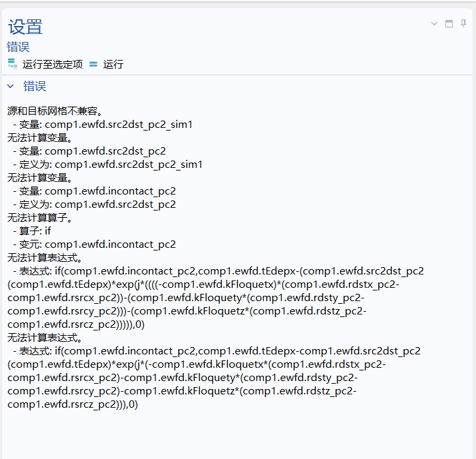476x459 pixels.
Task: Click the 设置 panel title
Action: (25, 27)
